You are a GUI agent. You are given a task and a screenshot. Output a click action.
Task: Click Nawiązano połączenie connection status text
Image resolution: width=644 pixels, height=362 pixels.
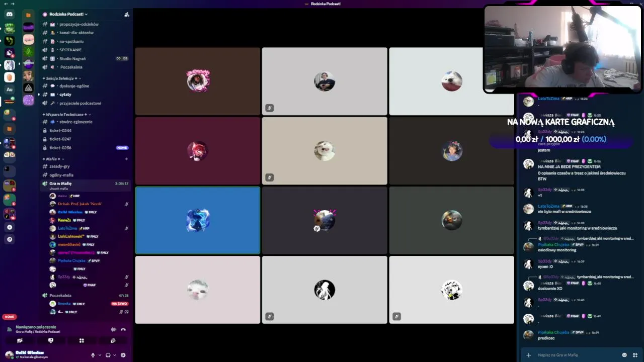[36, 327]
